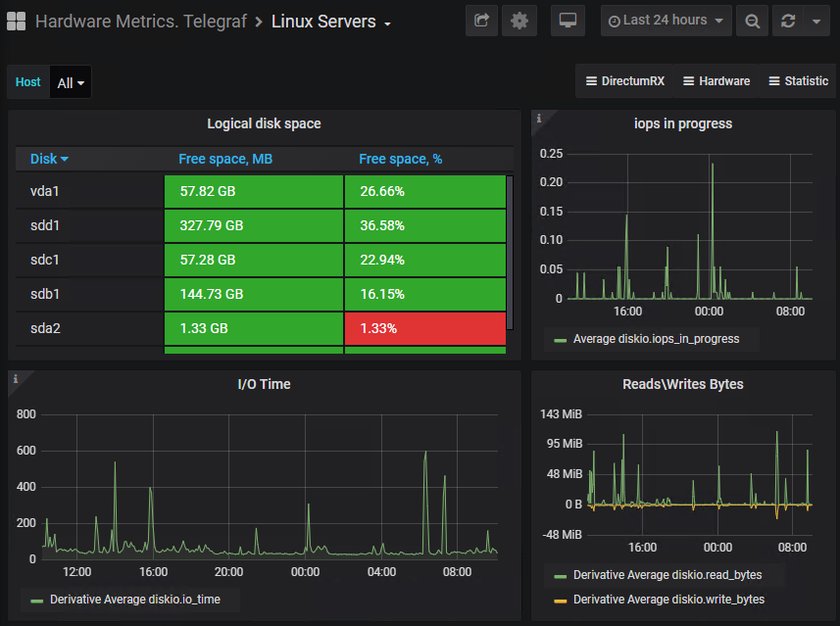Click the 57.82 GB free space cell
This screenshot has height=626, width=840.
pyautogui.click(x=254, y=191)
